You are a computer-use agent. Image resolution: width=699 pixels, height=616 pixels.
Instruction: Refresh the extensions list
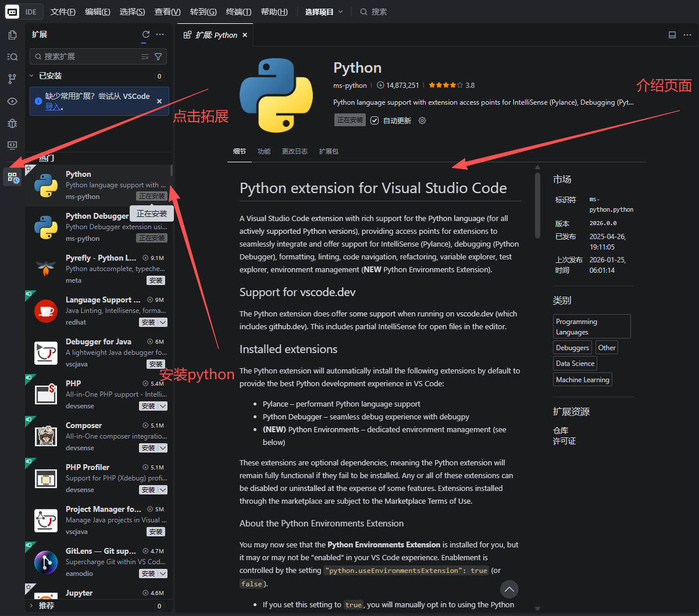click(146, 35)
